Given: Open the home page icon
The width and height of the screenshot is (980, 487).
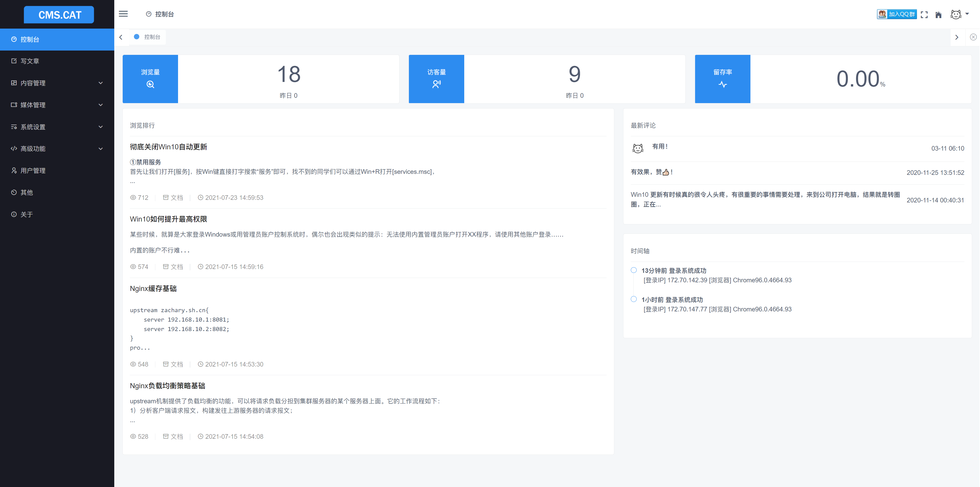Looking at the screenshot, I should 938,15.
